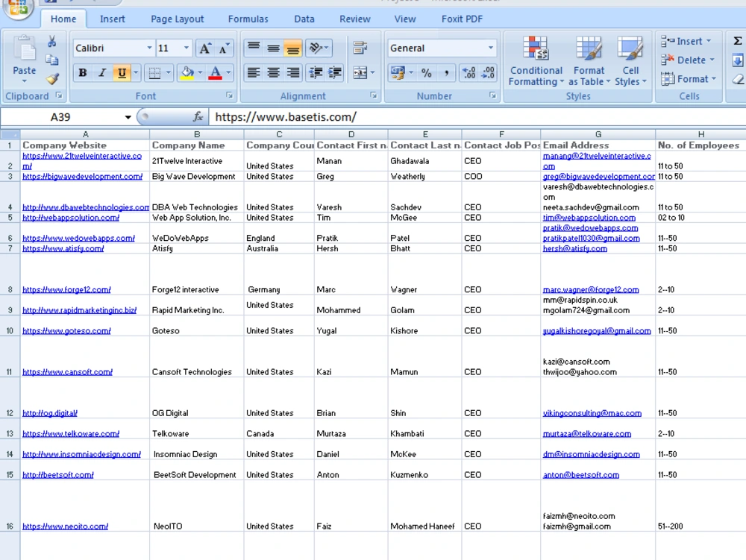Expand the Insert cells dropdown
This screenshot has height=560, width=746.
pyautogui.click(x=709, y=41)
